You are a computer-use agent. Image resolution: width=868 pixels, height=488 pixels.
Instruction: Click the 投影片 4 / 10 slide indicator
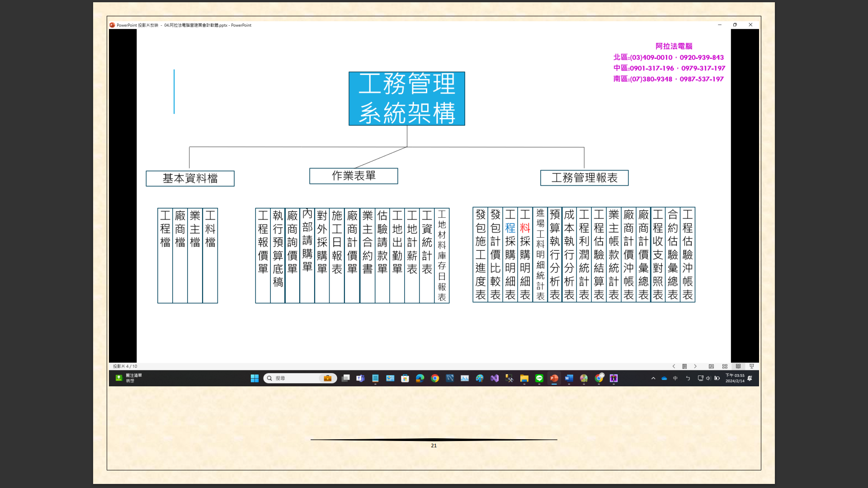pos(125,366)
